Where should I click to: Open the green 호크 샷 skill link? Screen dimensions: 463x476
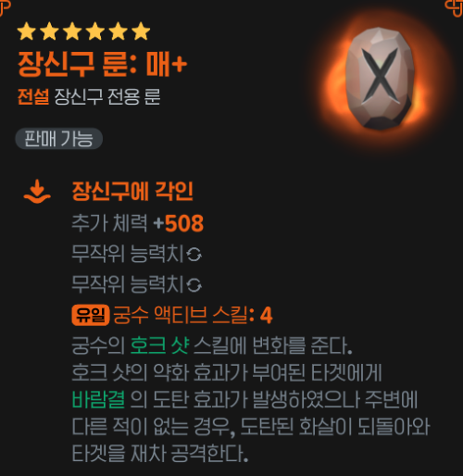[159, 345]
